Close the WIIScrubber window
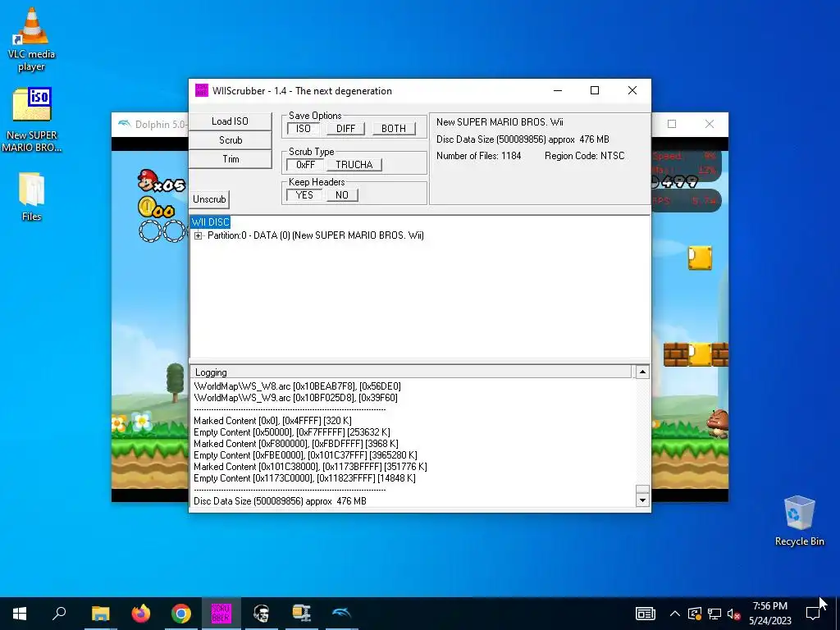The width and height of the screenshot is (840, 630). 632,90
